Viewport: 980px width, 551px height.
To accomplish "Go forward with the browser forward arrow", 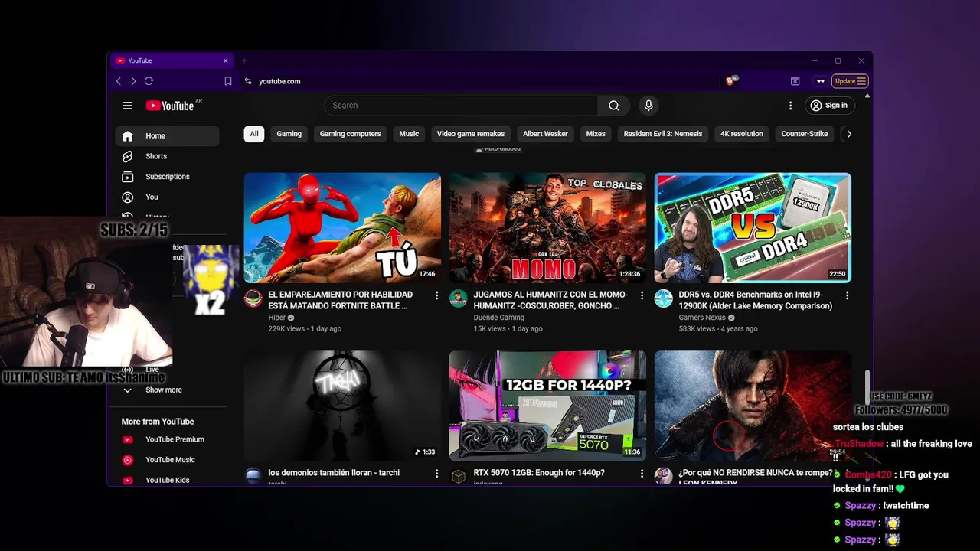I will (133, 81).
